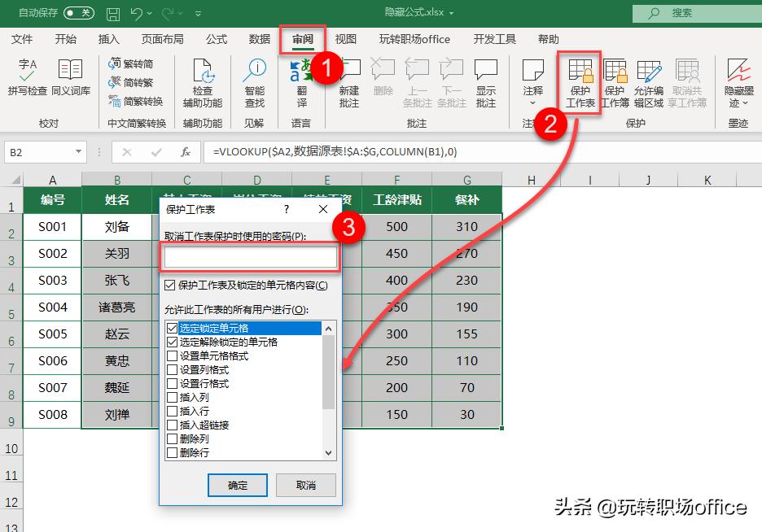Switch to the 公式 ribbon tab
The image size is (762, 532).
(214, 38)
